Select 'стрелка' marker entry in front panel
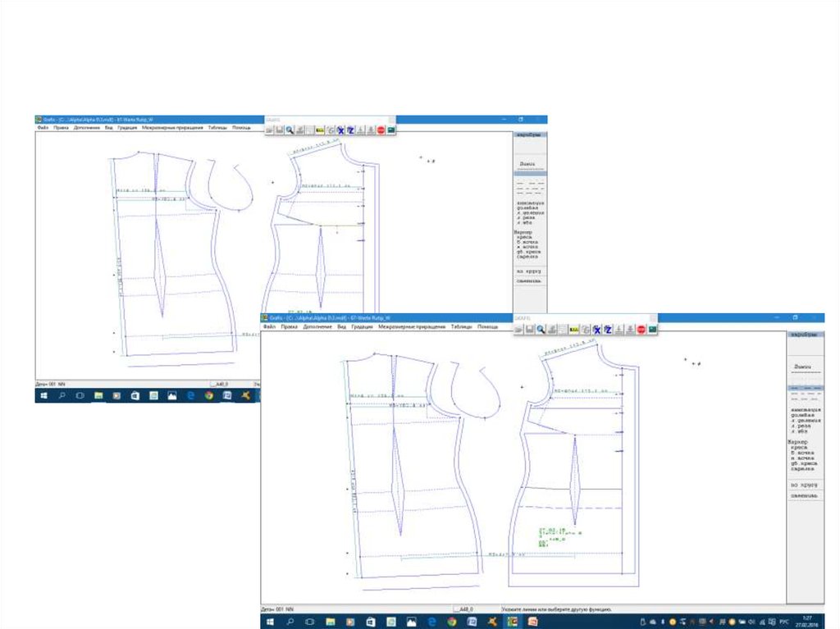 (802, 469)
